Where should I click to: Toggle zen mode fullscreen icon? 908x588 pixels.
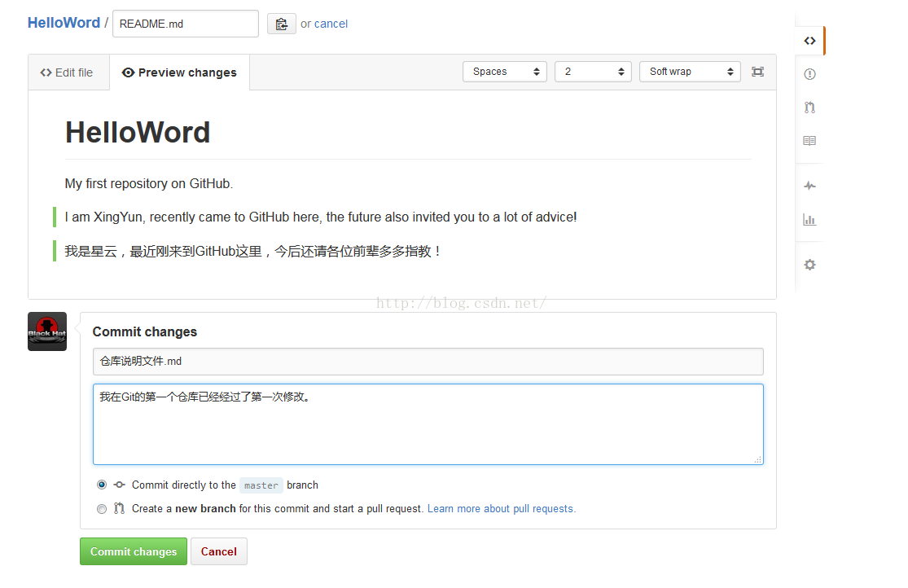(x=757, y=72)
